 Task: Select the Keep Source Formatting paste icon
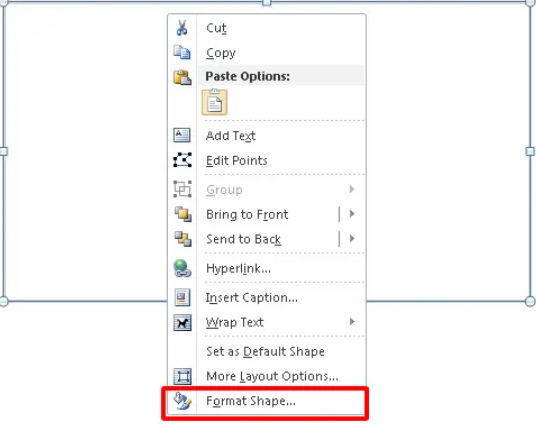(215, 102)
